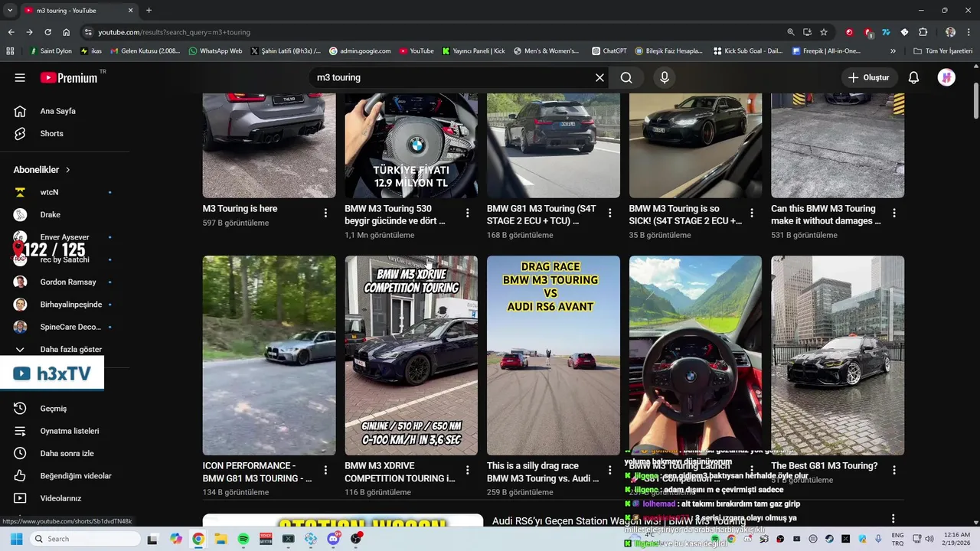Open the account avatar menu
Viewport: 980px width, 551px height.
coord(946,77)
